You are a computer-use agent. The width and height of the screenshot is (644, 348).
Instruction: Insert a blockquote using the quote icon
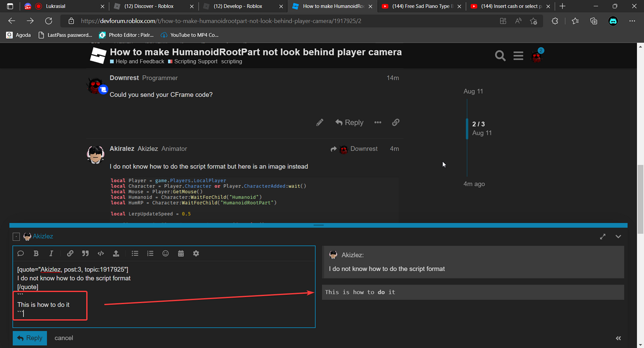[x=85, y=253]
